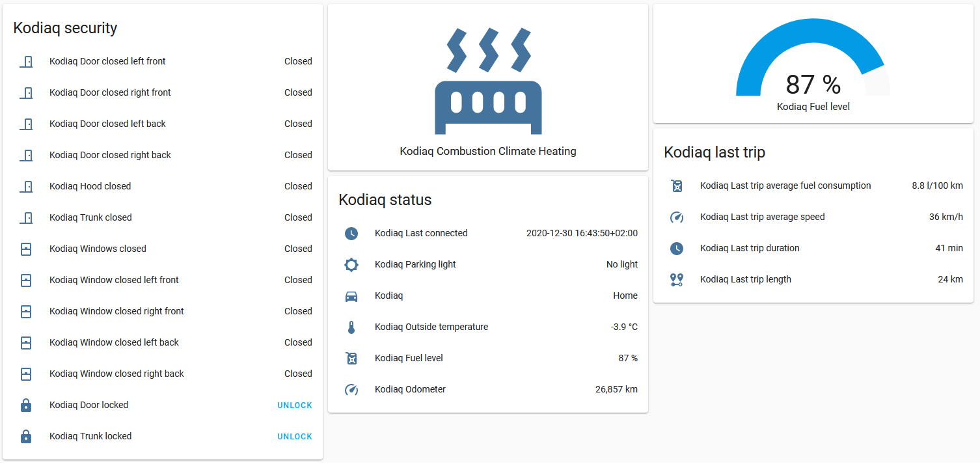Viewport: 980px width, 466px height.
Task: Click the 36 km/h average speed value
Action: [x=946, y=217]
